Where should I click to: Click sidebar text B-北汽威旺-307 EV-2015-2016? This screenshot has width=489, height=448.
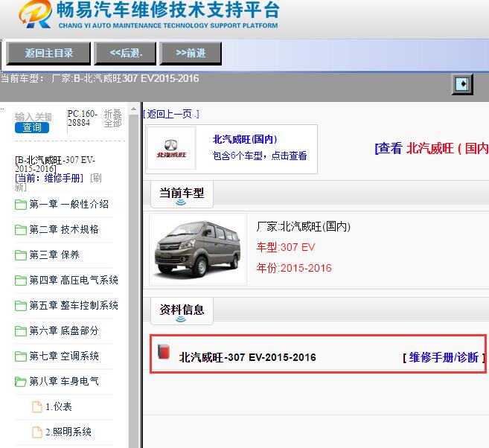point(55,164)
